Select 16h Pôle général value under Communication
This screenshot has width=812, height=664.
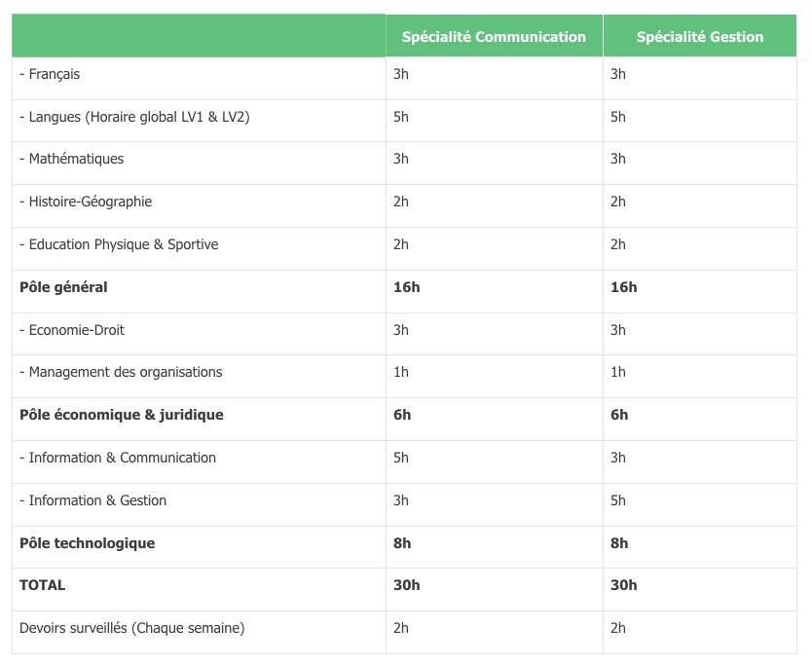pos(406,287)
